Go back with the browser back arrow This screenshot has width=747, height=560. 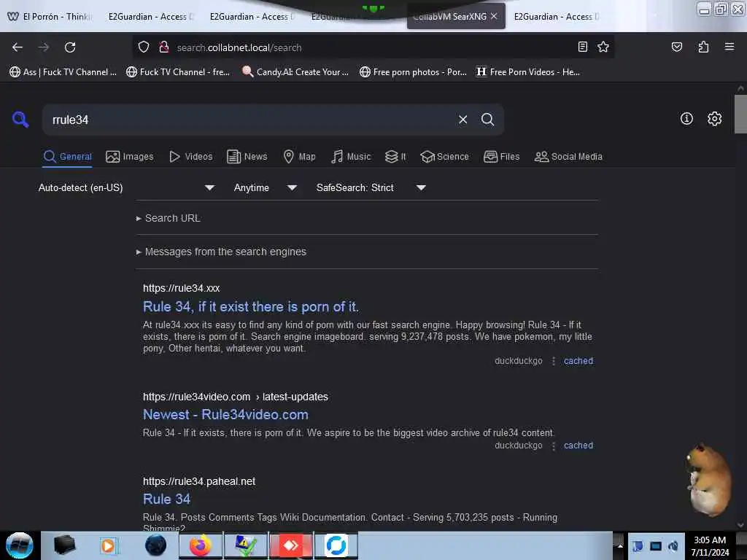pos(18,47)
